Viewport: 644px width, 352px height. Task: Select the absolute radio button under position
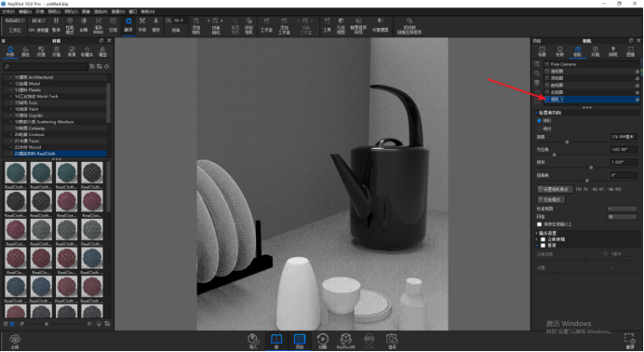click(x=539, y=129)
